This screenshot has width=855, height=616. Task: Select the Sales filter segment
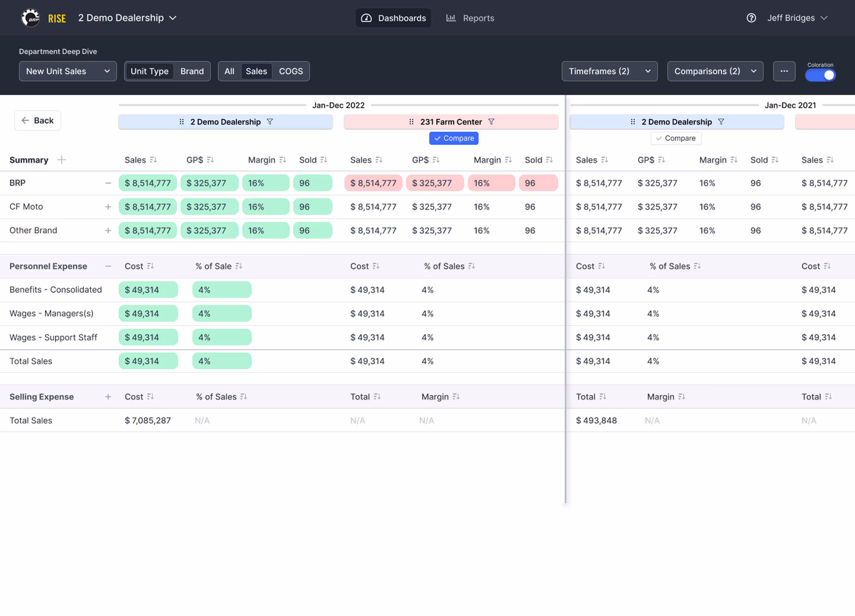click(256, 71)
